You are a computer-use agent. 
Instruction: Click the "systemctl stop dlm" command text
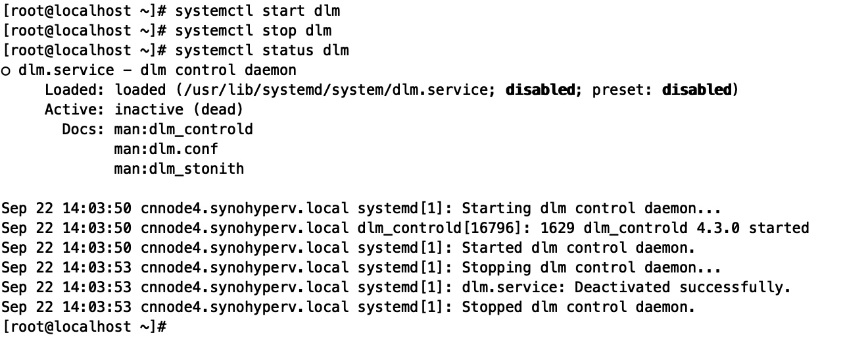pyautogui.click(x=253, y=30)
